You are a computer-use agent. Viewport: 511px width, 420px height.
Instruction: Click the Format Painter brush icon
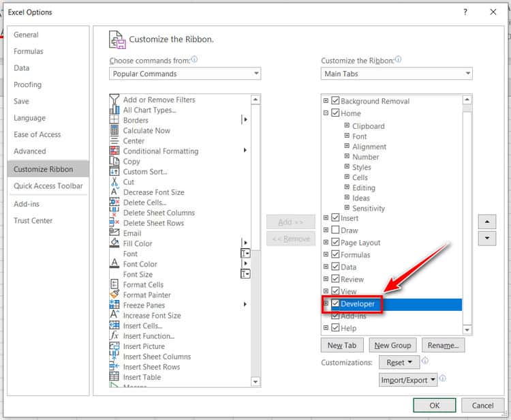point(114,295)
